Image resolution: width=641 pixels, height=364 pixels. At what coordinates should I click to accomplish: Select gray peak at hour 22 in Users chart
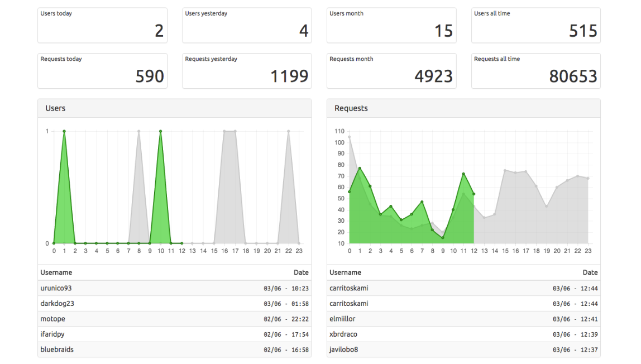coord(288,131)
